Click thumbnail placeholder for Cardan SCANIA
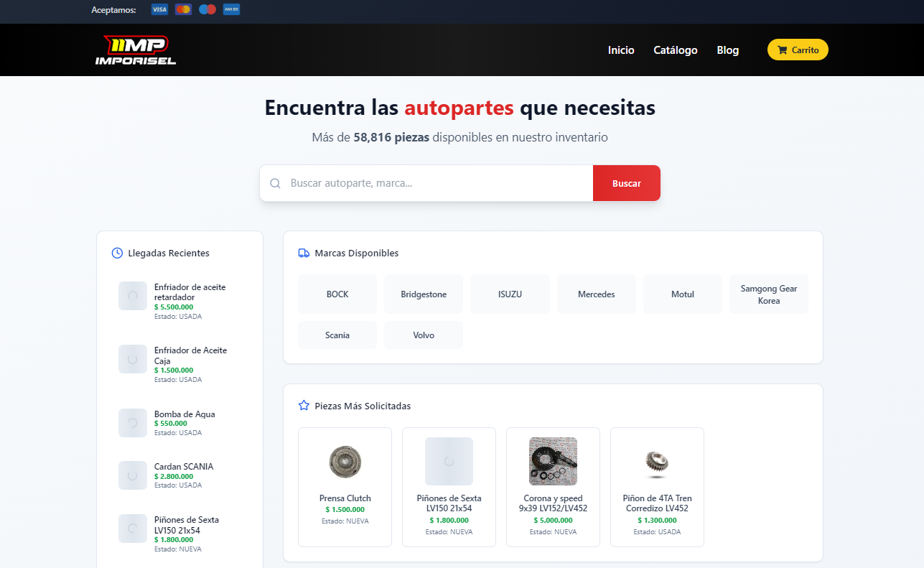 point(133,475)
